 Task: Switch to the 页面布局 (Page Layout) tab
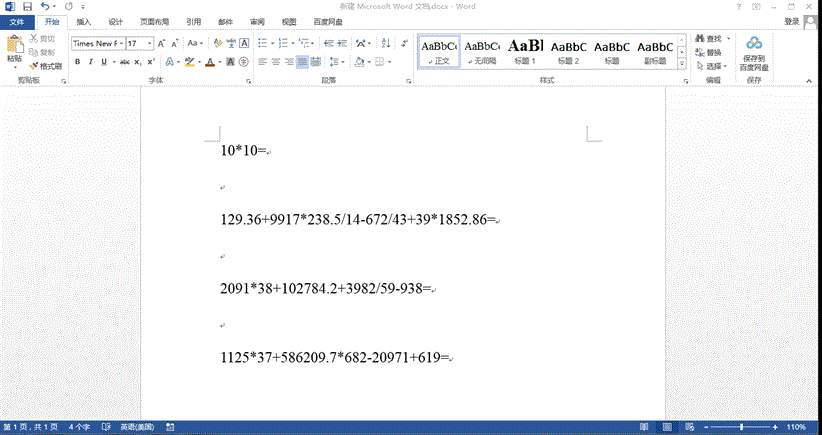pyautogui.click(x=154, y=21)
